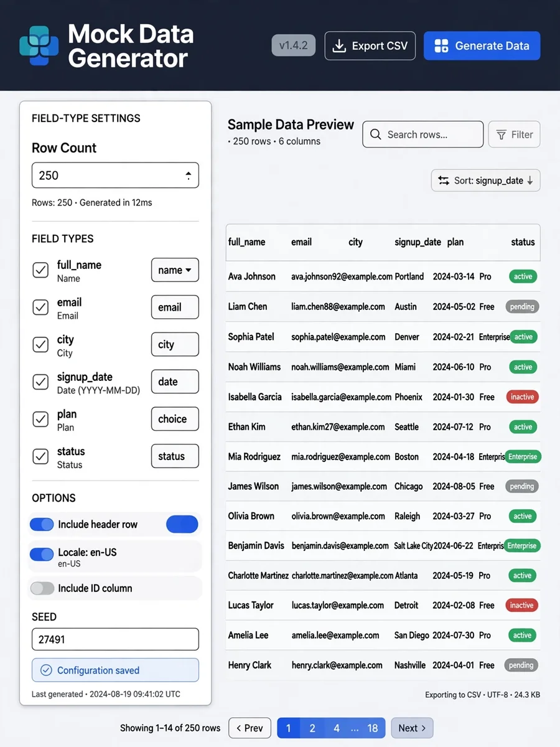Uncheck the signup_date field checkbox
The image size is (560, 747).
(x=40, y=382)
